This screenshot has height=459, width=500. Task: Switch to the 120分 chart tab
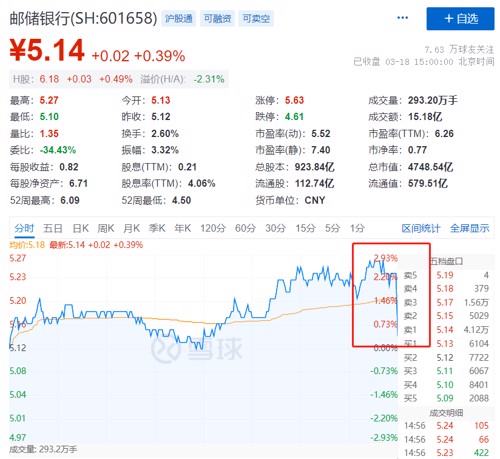click(x=213, y=228)
